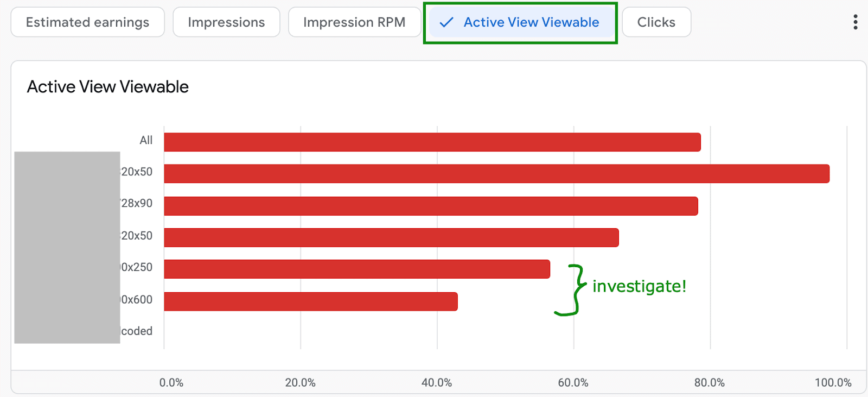Click the red bar for the All row
This screenshot has height=397, width=868.
[432, 142]
